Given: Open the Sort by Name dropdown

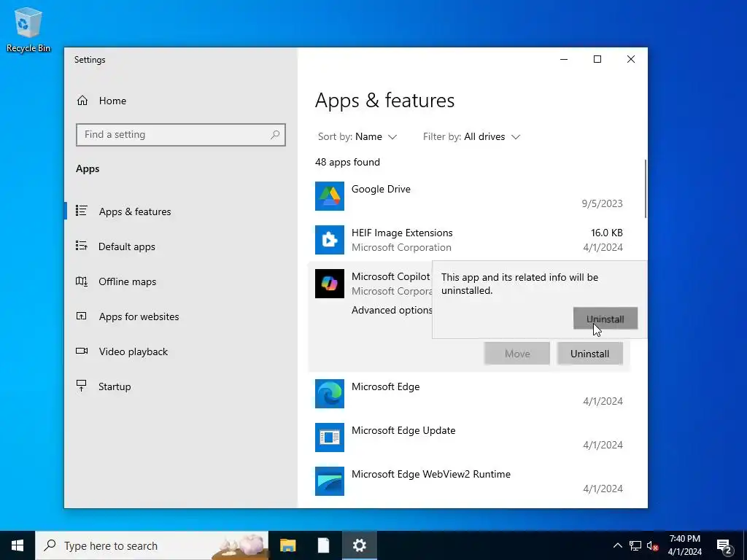Looking at the screenshot, I should tap(357, 136).
